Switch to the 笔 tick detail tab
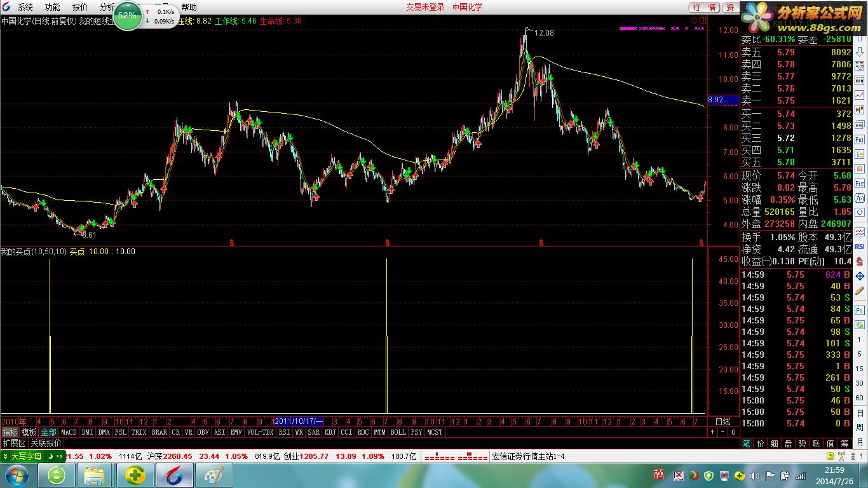868x488 pixels. (x=748, y=444)
